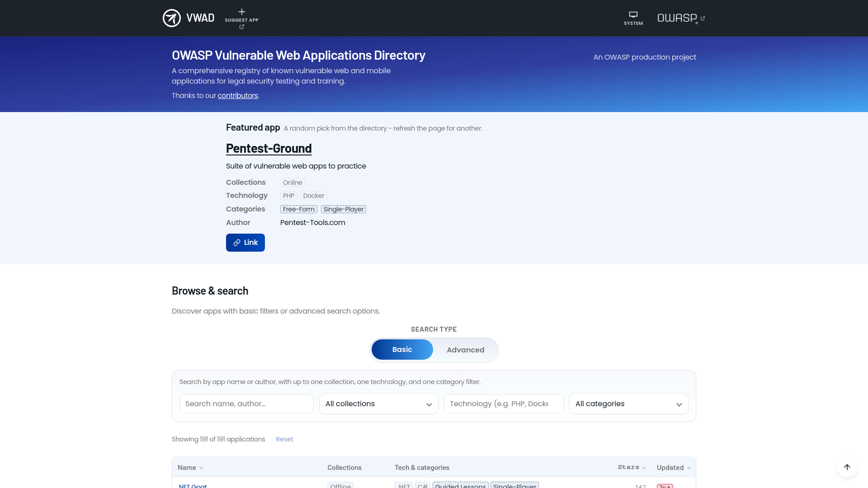Focus the Search name, author input field

[246, 404]
